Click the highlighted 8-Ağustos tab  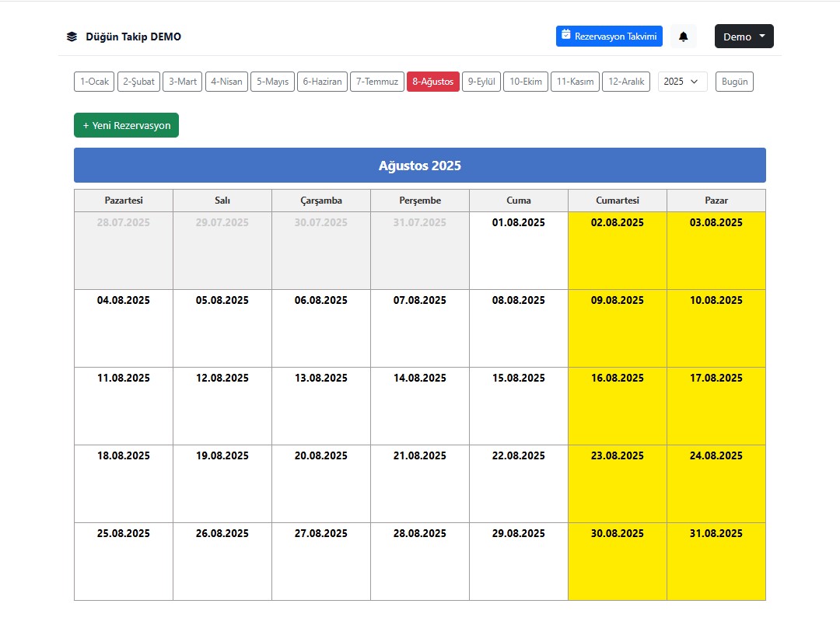(432, 82)
